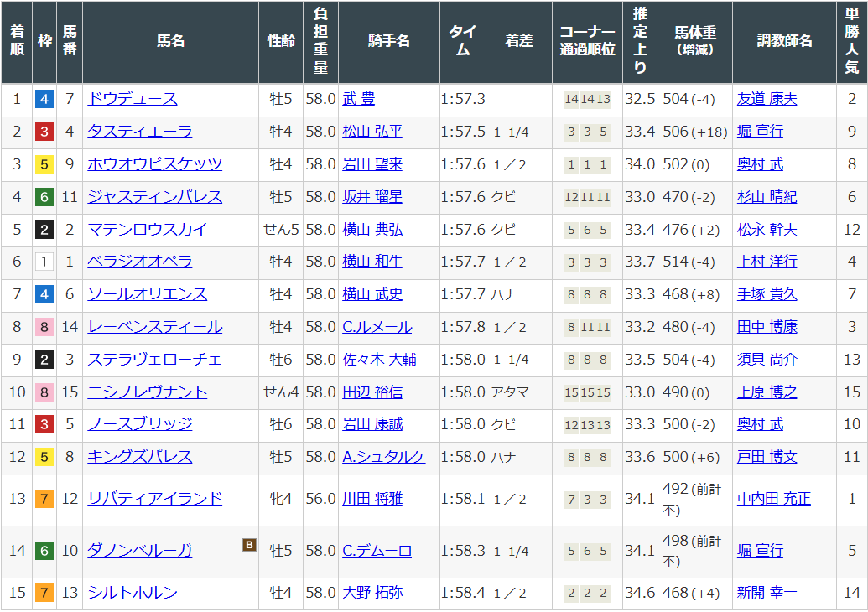Click jockey link 岩田 望来
This screenshot has width=868, height=612.
click(372, 164)
